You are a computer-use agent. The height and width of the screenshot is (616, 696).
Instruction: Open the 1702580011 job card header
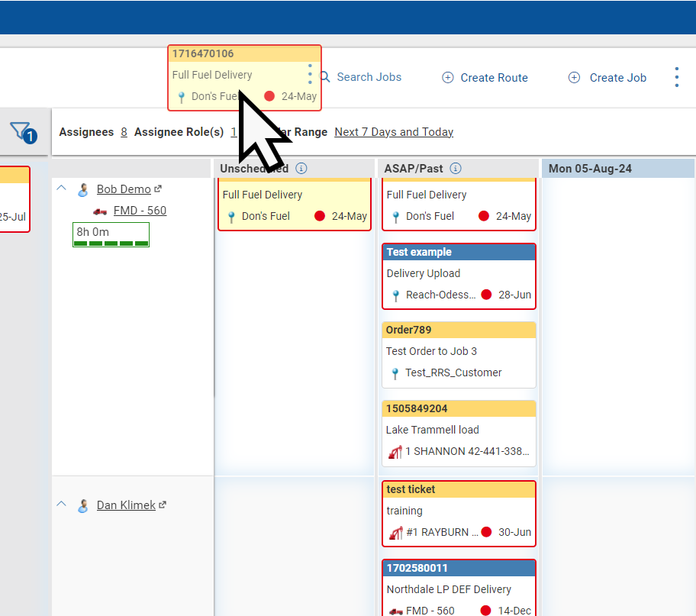459,568
